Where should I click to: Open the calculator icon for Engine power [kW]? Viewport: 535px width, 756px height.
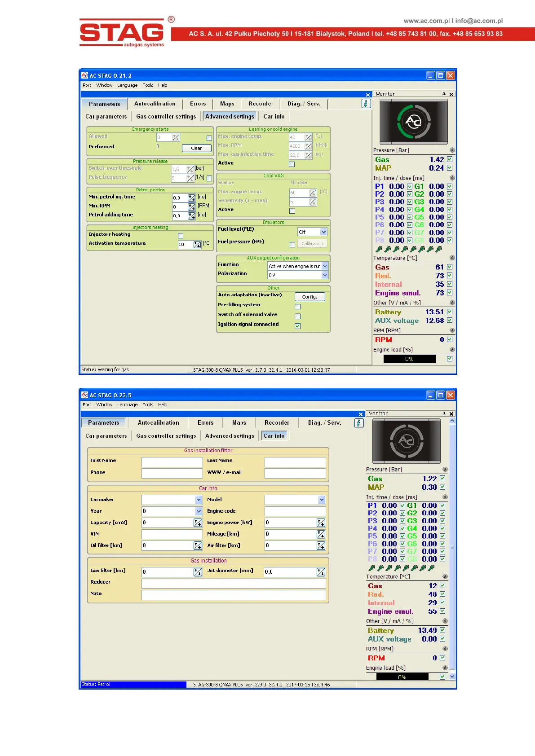[321, 523]
